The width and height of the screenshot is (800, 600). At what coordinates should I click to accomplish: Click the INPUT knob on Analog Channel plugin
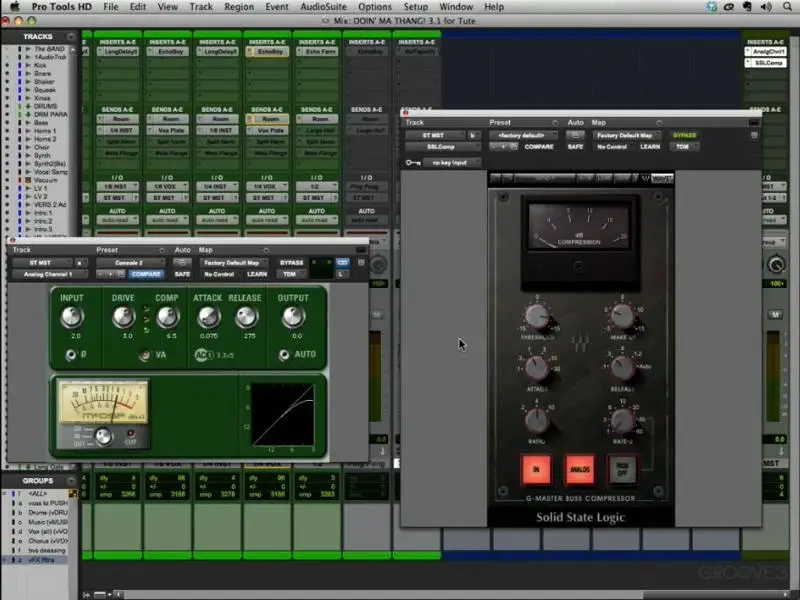pos(72,317)
